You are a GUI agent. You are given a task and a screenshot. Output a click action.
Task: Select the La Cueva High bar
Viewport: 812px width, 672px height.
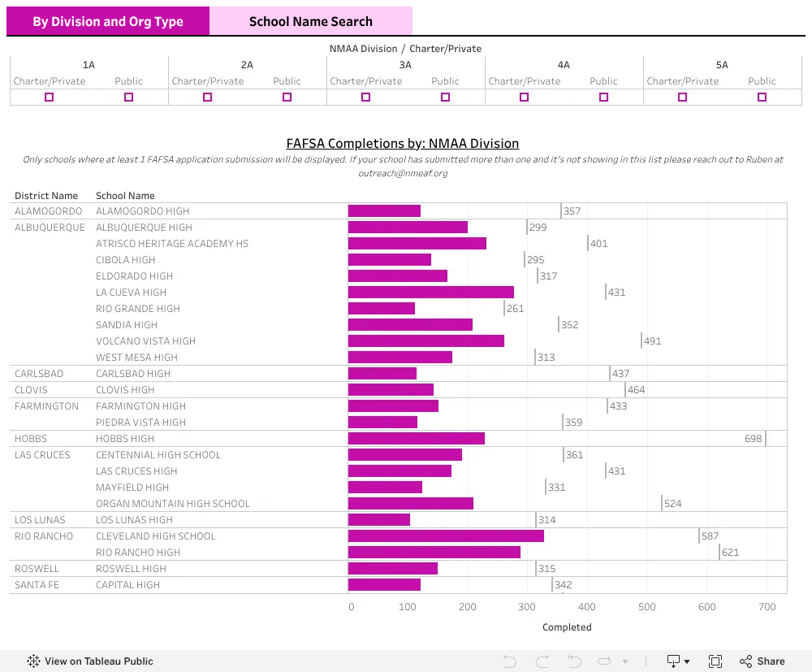coord(431,293)
